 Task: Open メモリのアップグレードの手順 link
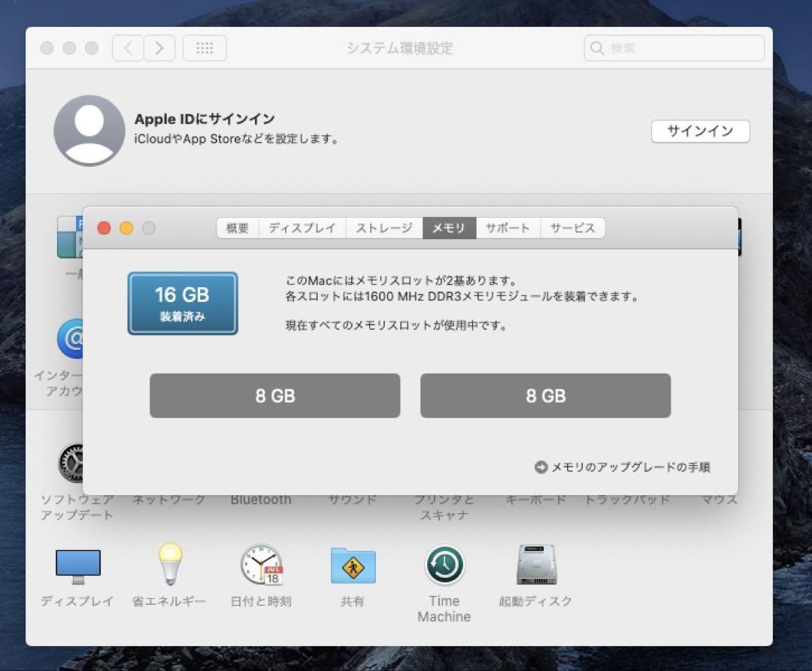click(631, 467)
